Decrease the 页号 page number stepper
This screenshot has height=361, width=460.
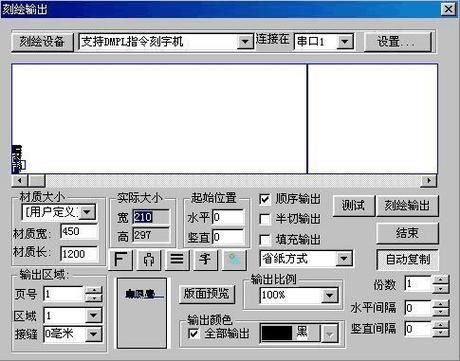[94, 298]
